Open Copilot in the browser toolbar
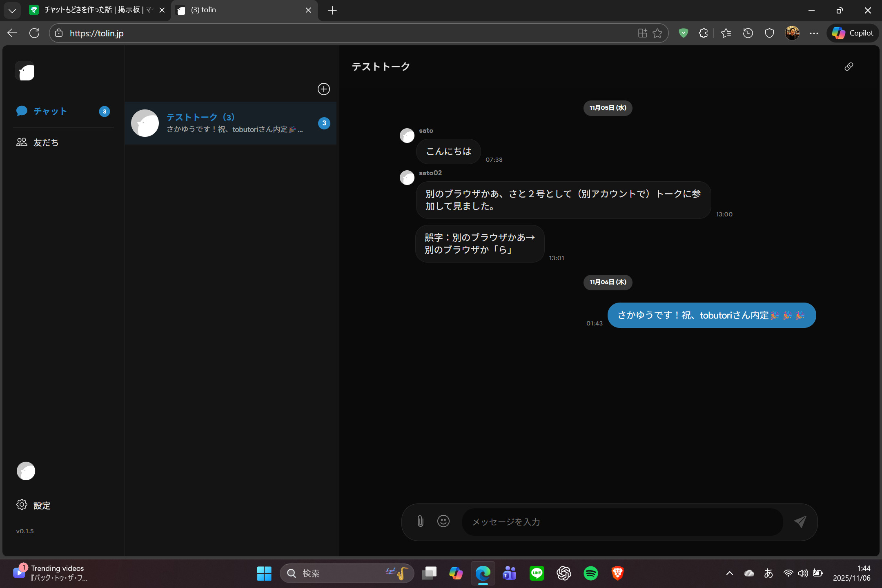Image resolution: width=882 pixels, height=588 pixels. 853,33
